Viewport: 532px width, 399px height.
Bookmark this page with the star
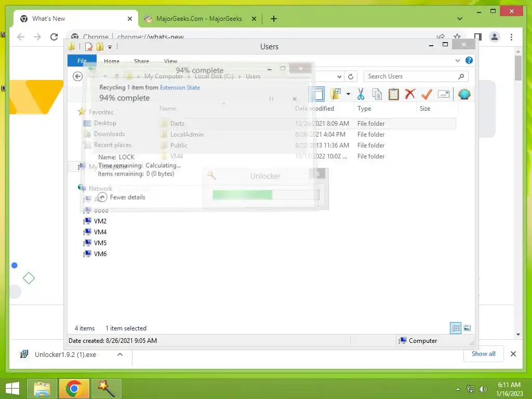tap(457, 37)
